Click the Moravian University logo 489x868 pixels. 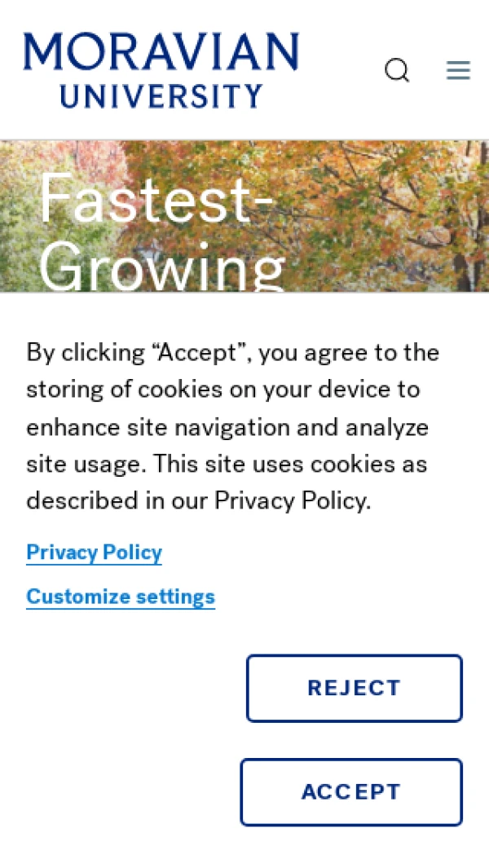click(161, 70)
